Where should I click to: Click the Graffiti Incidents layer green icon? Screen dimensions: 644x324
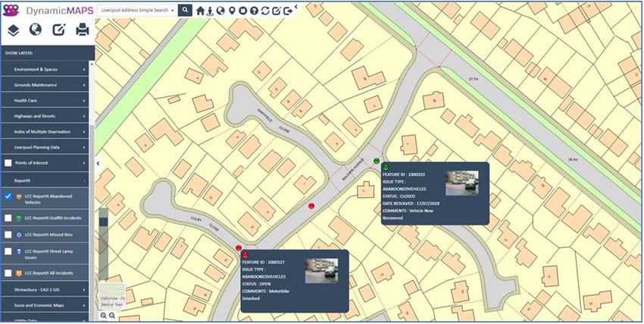18,218
